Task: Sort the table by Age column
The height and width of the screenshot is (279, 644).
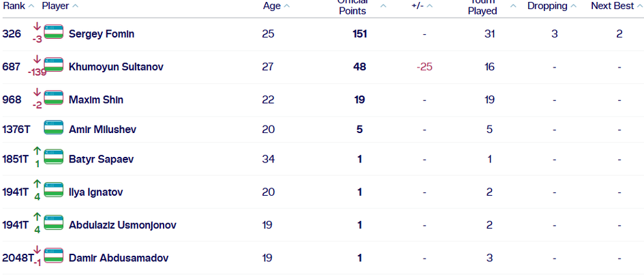Action: pos(277,5)
